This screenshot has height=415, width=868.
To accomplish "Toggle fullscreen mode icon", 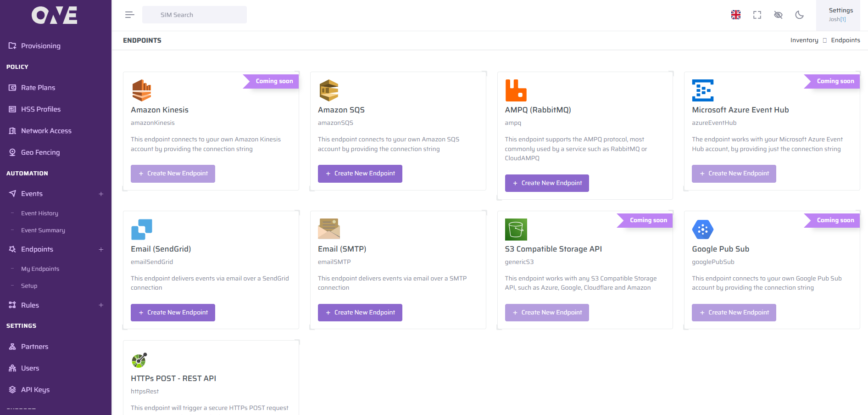I will point(757,15).
